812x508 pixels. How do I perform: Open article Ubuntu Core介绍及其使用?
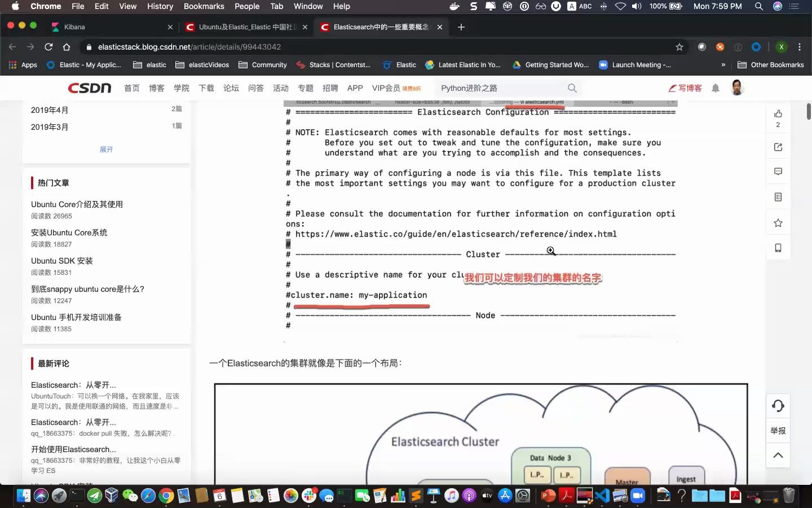coord(77,204)
